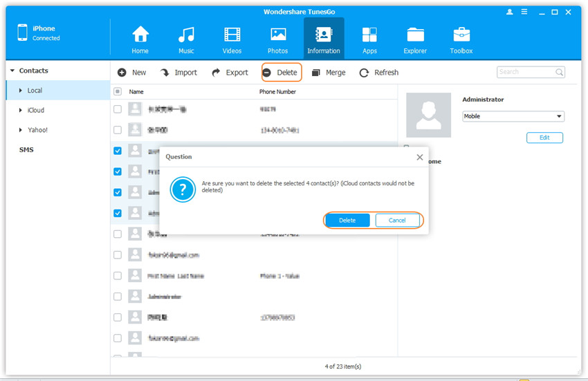Check the Administrator contact row checkbox
This screenshot has height=381, width=588.
click(x=118, y=296)
